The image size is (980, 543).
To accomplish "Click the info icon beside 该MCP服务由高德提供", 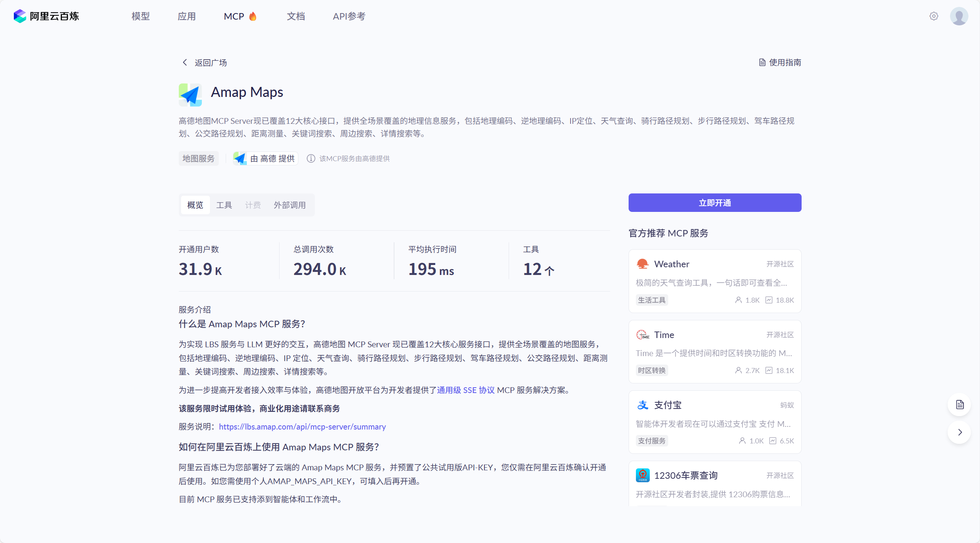I will pyautogui.click(x=311, y=158).
